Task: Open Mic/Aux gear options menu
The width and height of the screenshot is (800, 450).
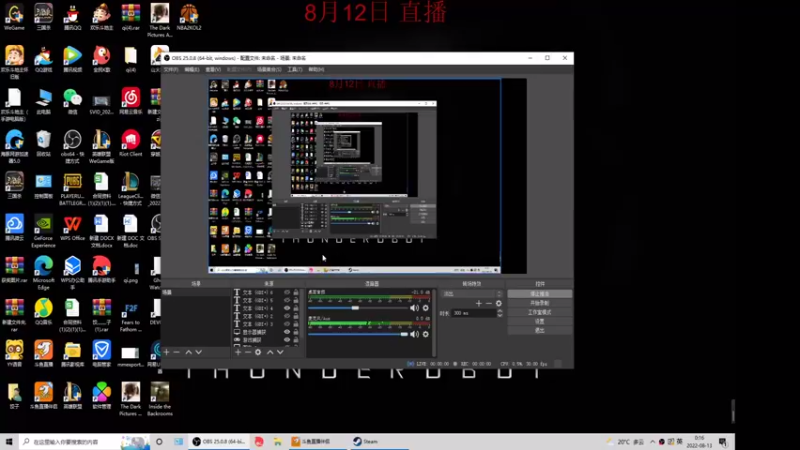Action: pyautogui.click(x=426, y=334)
